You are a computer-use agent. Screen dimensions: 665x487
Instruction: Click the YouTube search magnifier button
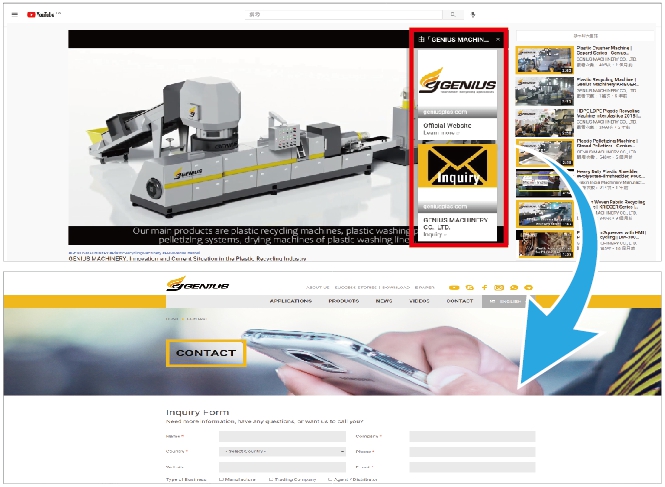click(x=453, y=14)
